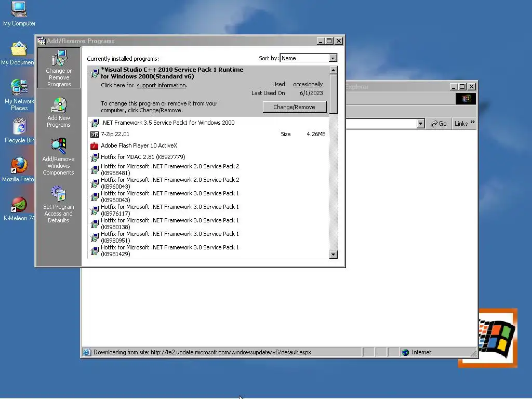The width and height of the screenshot is (532, 399).
Task: Click the Visual Studio C++ 2010 entry icon
Action: click(95, 73)
